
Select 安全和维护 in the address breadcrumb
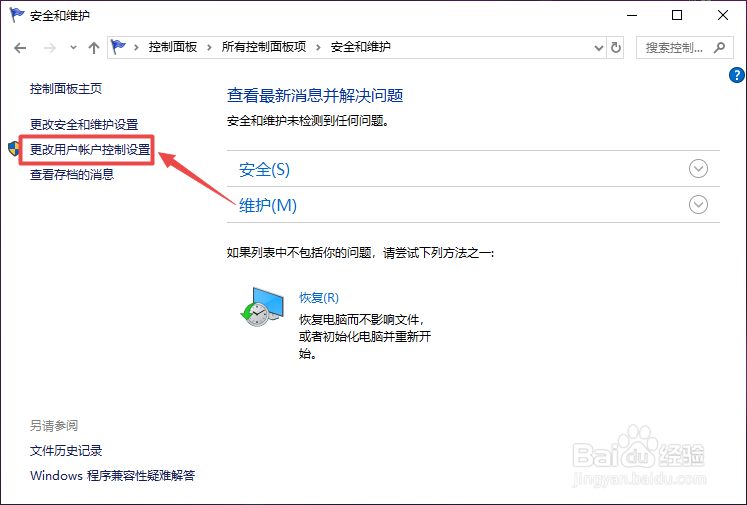click(361, 47)
